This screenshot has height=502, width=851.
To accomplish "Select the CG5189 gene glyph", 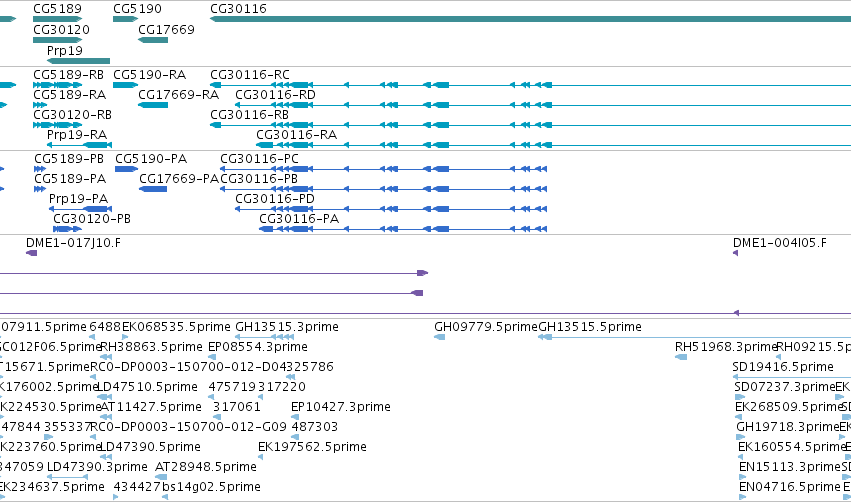I will pyautogui.click(x=58, y=19).
